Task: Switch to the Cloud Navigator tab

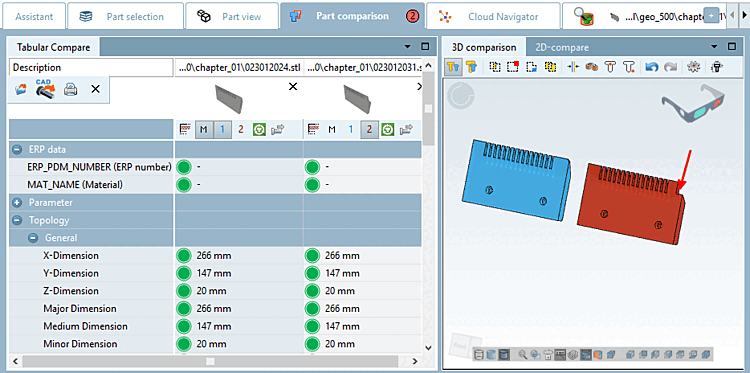Action: coord(493,17)
